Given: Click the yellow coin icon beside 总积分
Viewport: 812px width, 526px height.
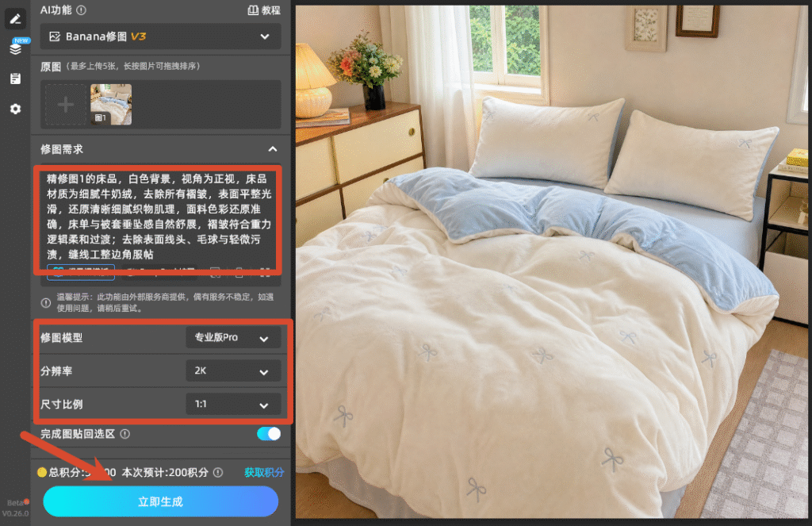Looking at the screenshot, I should pos(42,472).
